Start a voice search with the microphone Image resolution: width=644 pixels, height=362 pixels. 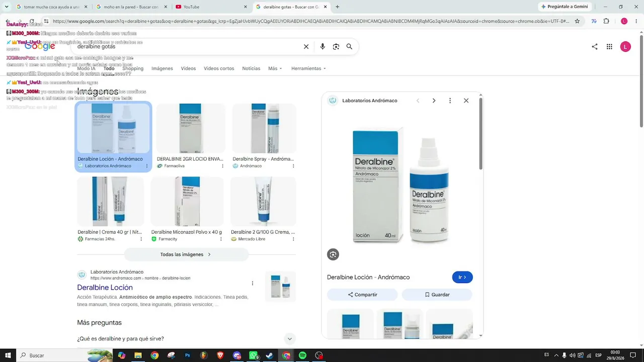click(323, 47)
